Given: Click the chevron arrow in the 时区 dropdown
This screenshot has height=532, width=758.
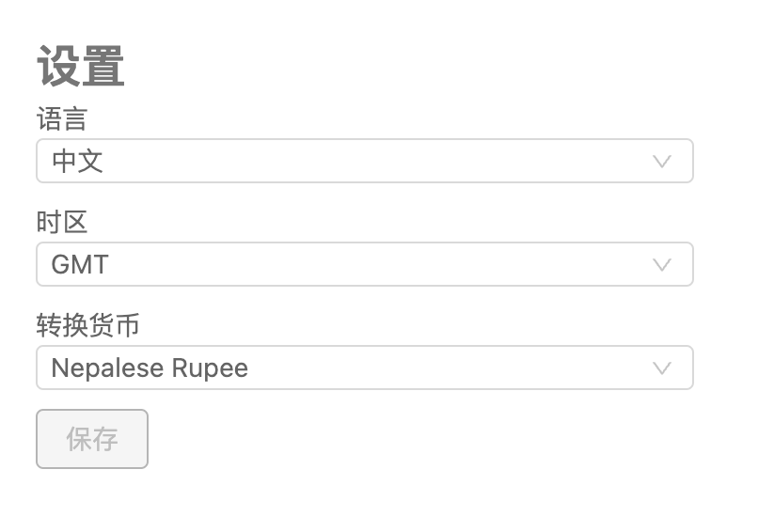Looking at the screenshot, I should pos(662,264).
